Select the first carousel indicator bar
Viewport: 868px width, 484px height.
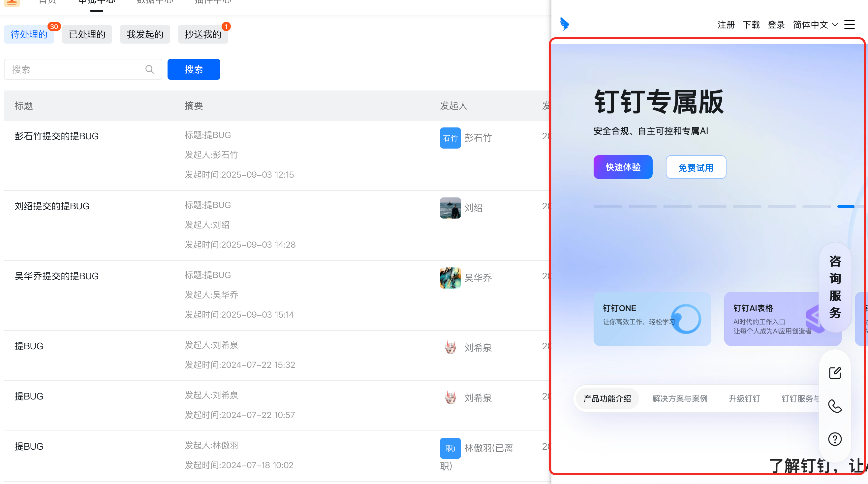pos(607,206)
